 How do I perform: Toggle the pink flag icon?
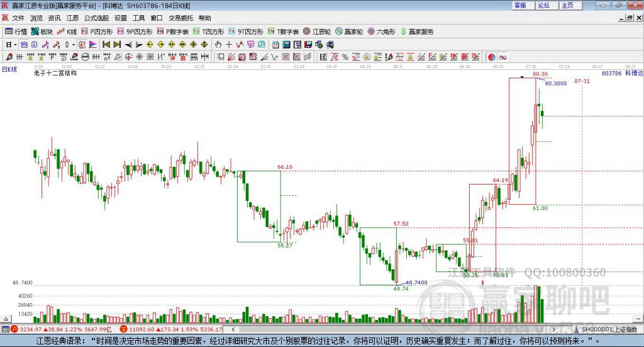pyautogui.click(x=93, y=45)
